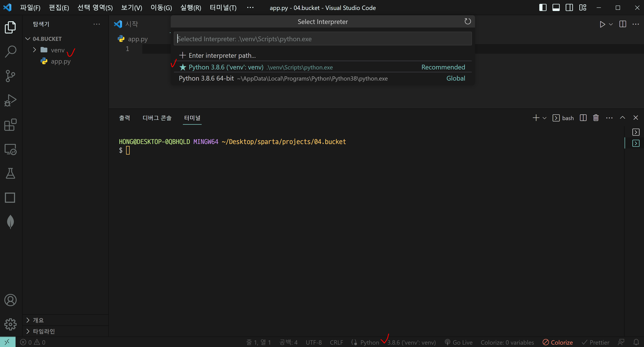Refresh the interpreter list
644x347 pixels.
[468, 21]
